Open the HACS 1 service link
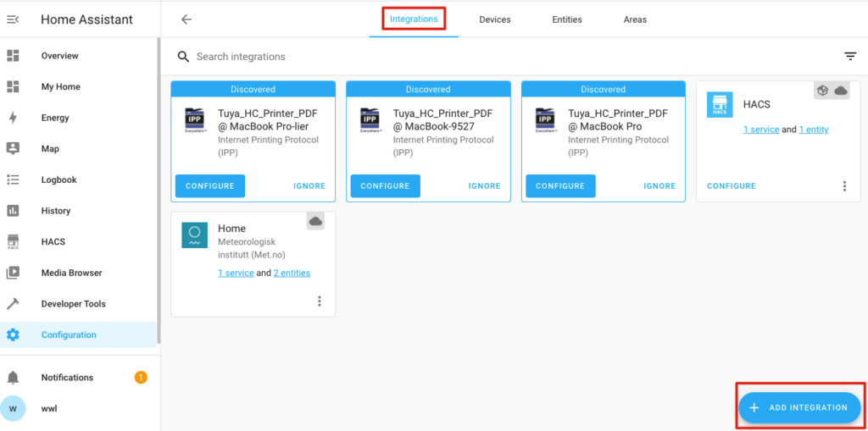 (761, 130)
